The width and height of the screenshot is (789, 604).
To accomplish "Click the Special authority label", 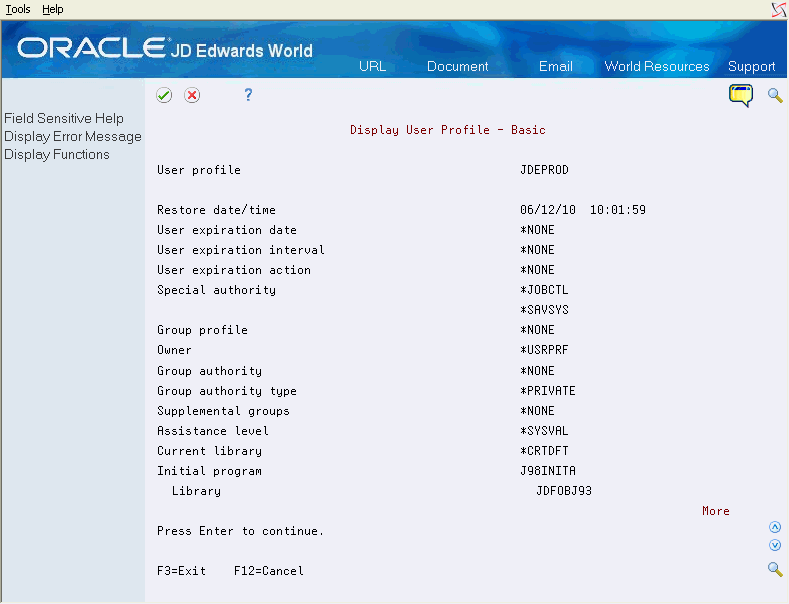I will pyautogui.click(x=216, y=290).
